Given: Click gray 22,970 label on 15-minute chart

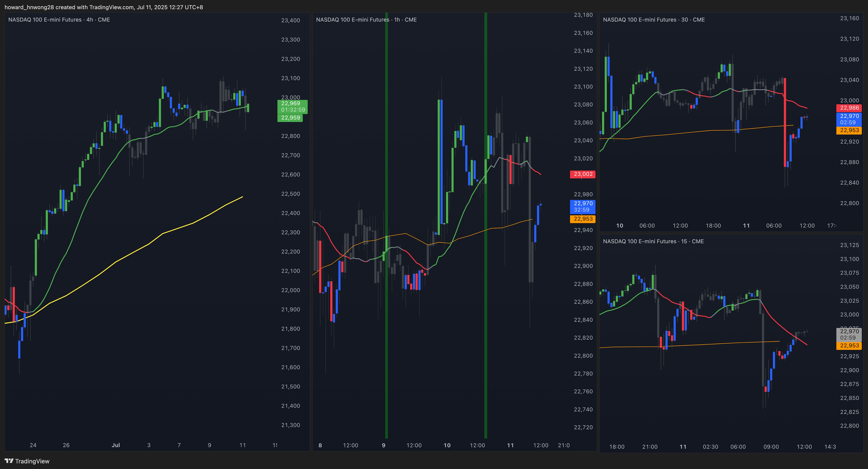Looking at the screenshot, I should tap(849, 334).
